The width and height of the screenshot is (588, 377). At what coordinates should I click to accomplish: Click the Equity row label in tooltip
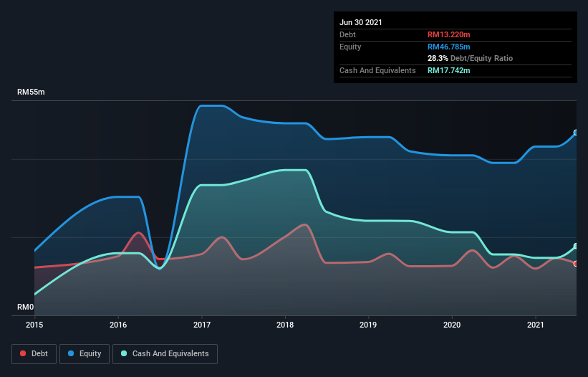[x=350, y=47]
